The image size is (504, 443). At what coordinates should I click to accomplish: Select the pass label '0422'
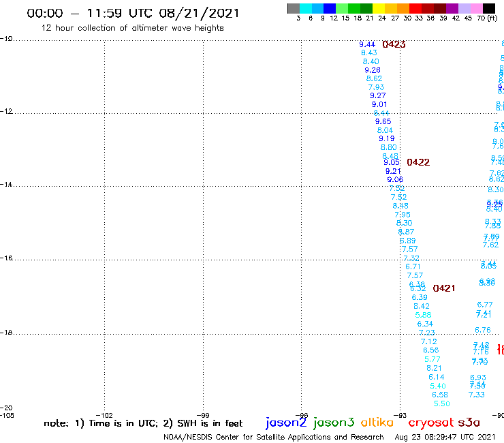coord(418,162)
